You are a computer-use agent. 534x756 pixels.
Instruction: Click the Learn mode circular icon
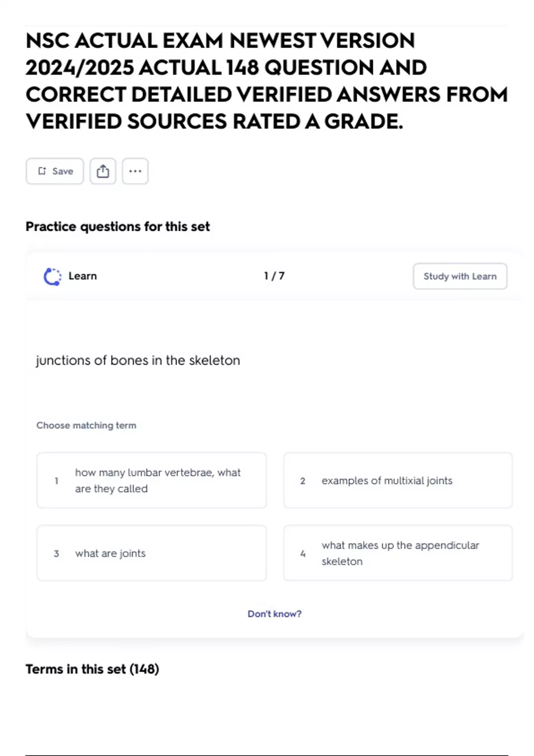click(53, 277)
